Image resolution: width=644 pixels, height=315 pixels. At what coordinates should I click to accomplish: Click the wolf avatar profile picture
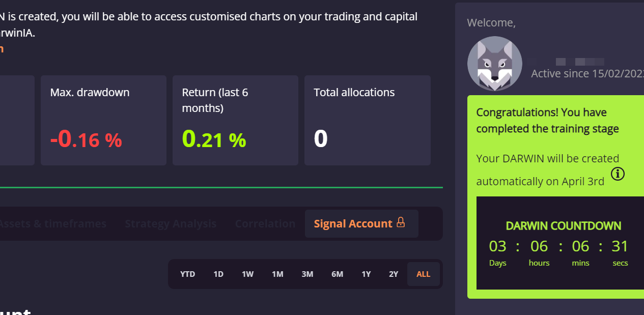[x=495, y=64]
